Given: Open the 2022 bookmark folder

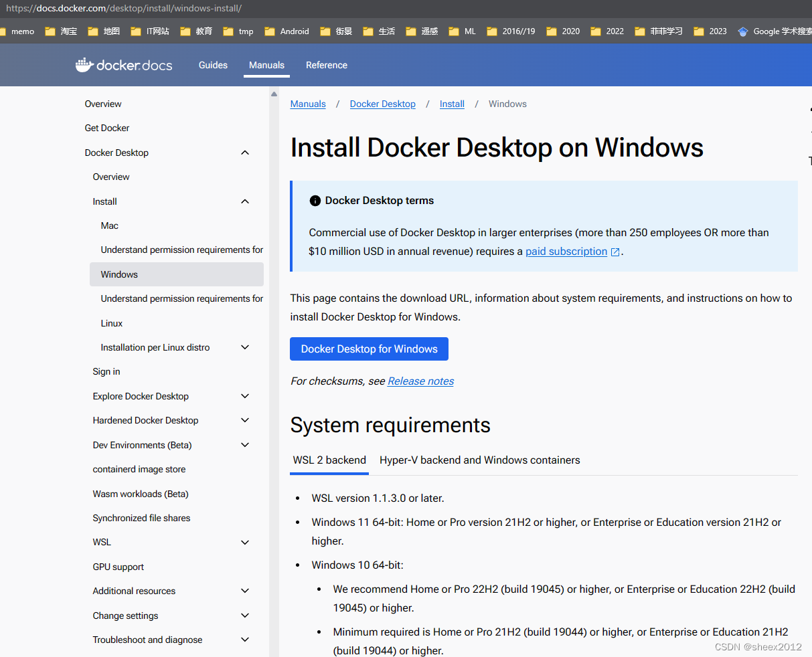Looking at the screenshot, I should (607, 31).
